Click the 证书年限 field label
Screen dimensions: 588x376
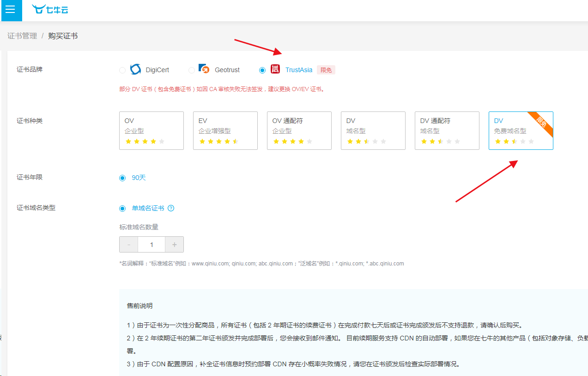[30, 177]
